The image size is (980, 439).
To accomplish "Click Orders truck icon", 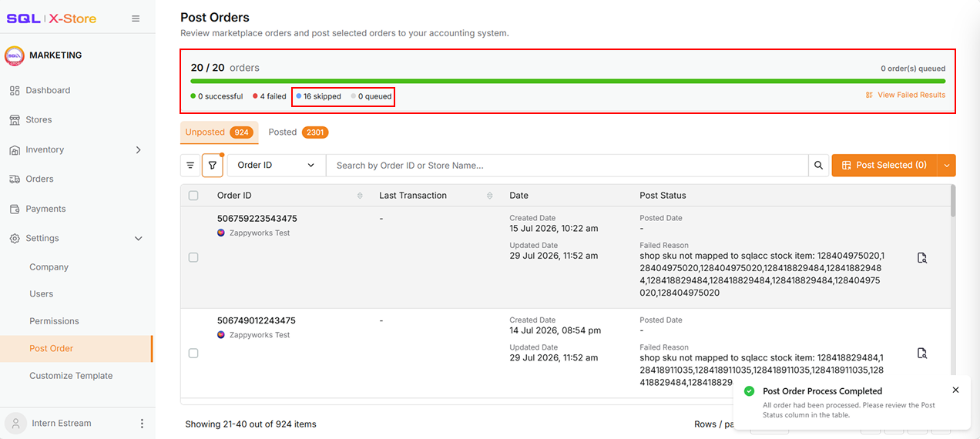I will (x=15, y=179).
